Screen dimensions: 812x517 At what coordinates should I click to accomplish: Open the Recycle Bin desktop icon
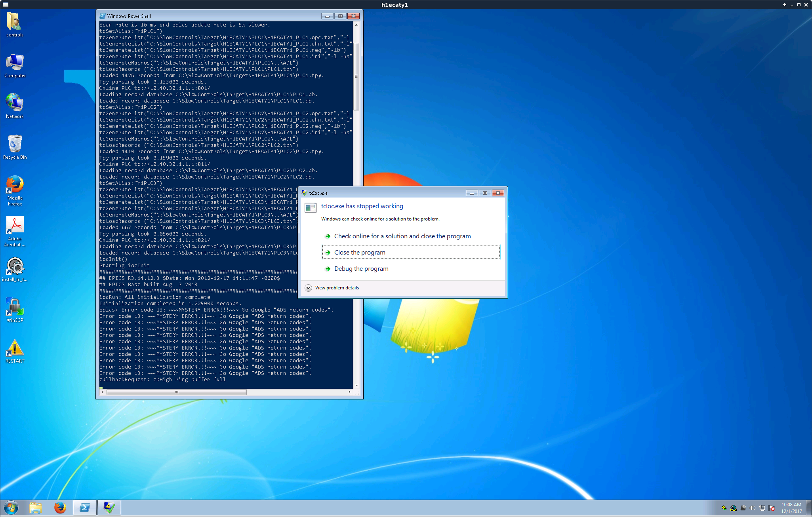pos(15,147)
